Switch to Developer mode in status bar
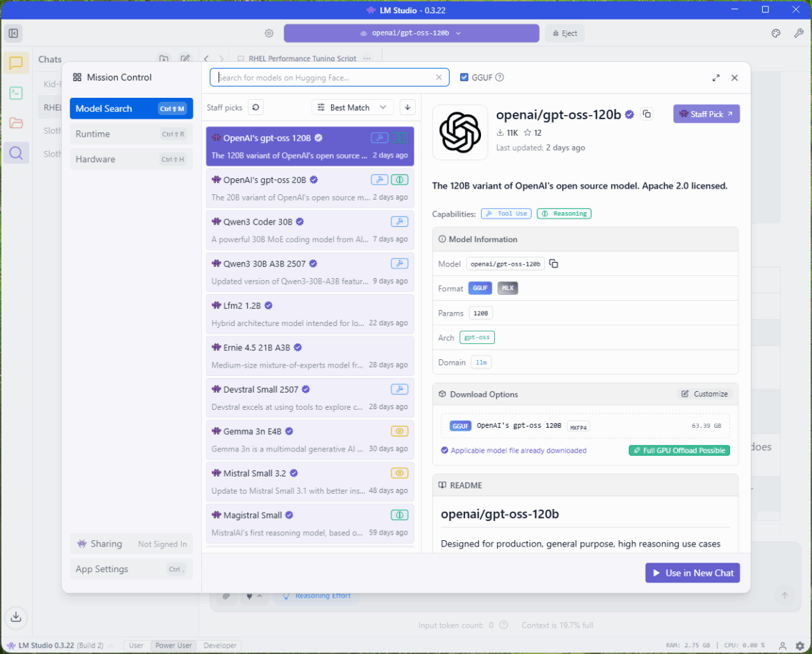This screenshot has width=812, height=654. (x=220, y=646)
